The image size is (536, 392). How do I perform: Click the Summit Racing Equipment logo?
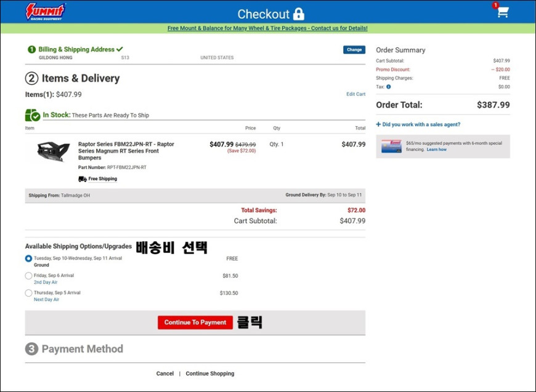pyautogui.click(x=46, y=12)
